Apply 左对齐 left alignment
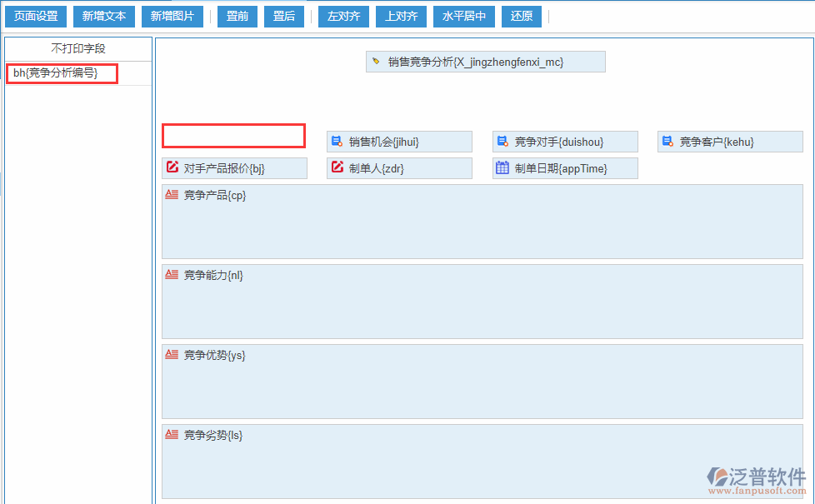This screenshot has width=815, height=504. 343,16
